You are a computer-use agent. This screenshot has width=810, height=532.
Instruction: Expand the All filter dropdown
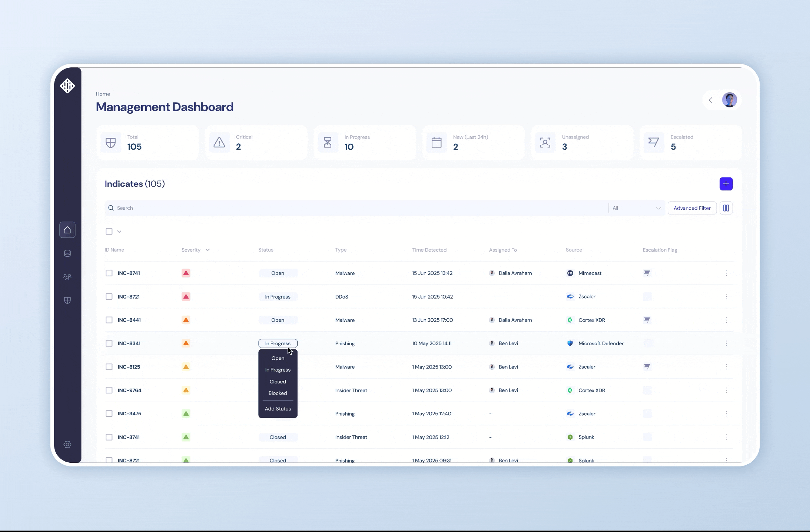pyautogui.click(x=637, y=208)
